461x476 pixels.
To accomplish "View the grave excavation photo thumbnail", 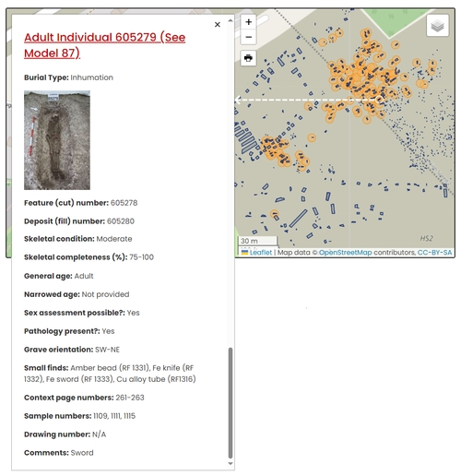I will (57, 140).
